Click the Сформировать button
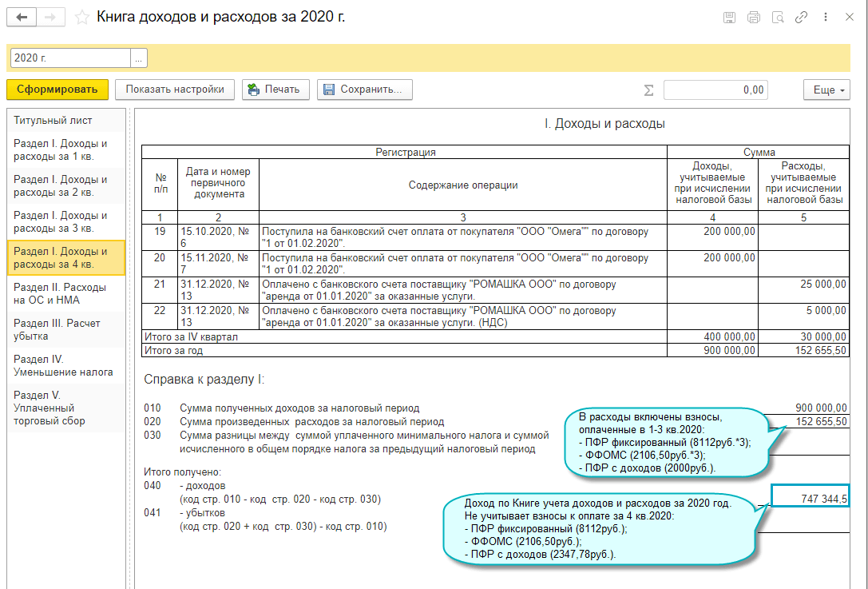 coord(57,90)
